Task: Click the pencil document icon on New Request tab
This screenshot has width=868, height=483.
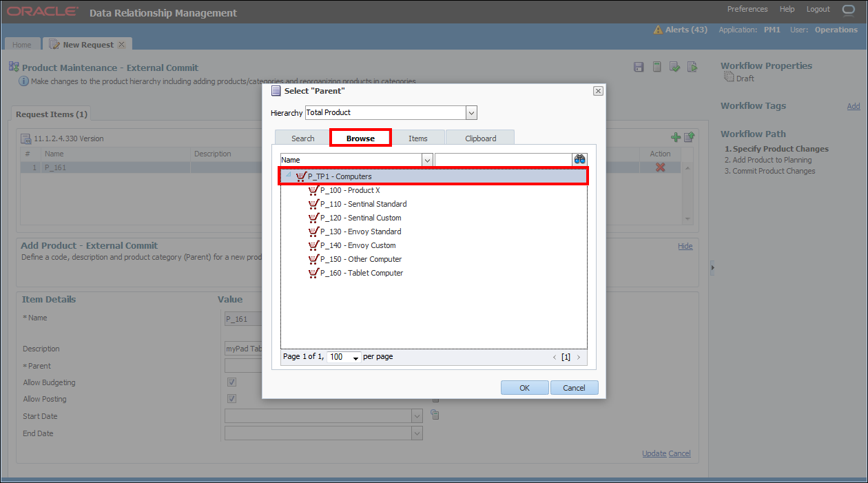Action: click(x=54, y=44)
